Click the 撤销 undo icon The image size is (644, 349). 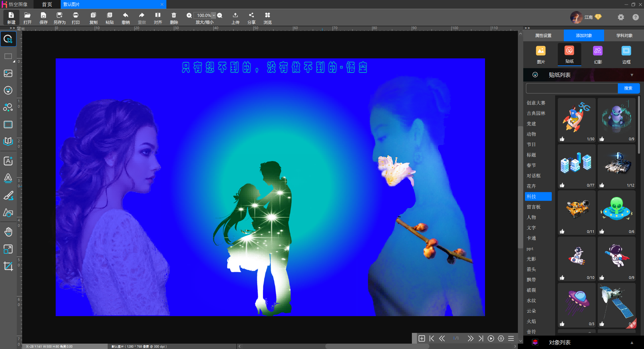(125, 15)
